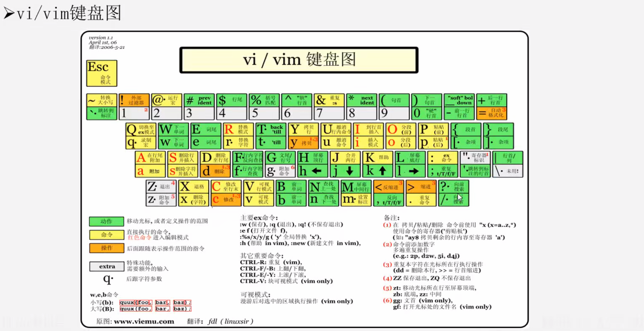Click the lowercase i 插入模式 key
This screenshot has width=644, height=331.
click(368, 142)
